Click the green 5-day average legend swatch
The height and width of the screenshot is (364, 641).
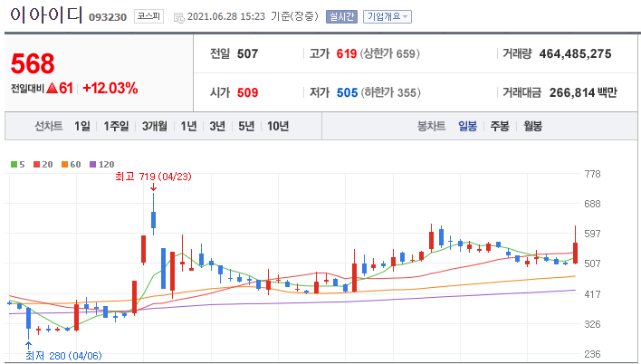(x=14, y=165)
